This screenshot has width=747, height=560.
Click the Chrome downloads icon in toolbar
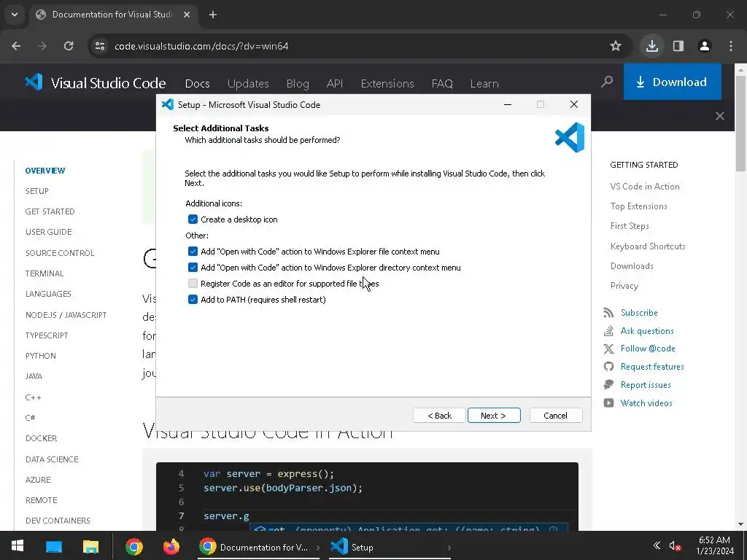[651, 46]
